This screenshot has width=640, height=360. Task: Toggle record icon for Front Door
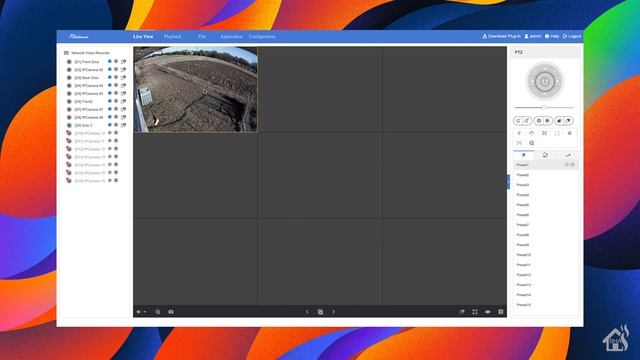(x=116, y=62)
